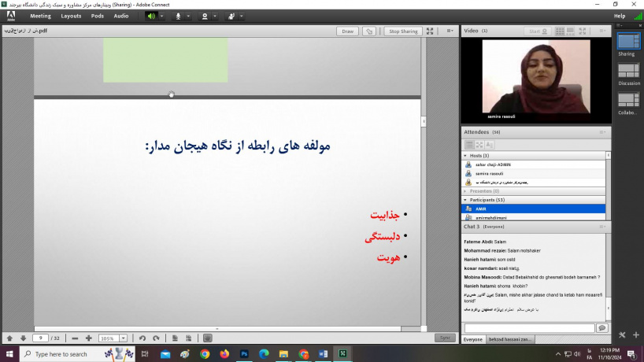Open the Attendees pod options menu
Screen dimensions: 644x362
602,132
